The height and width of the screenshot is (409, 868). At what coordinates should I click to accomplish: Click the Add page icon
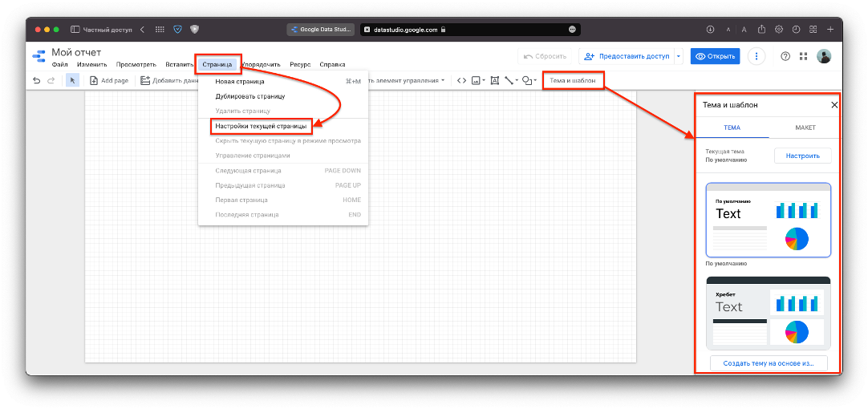(x=94, y=81)
